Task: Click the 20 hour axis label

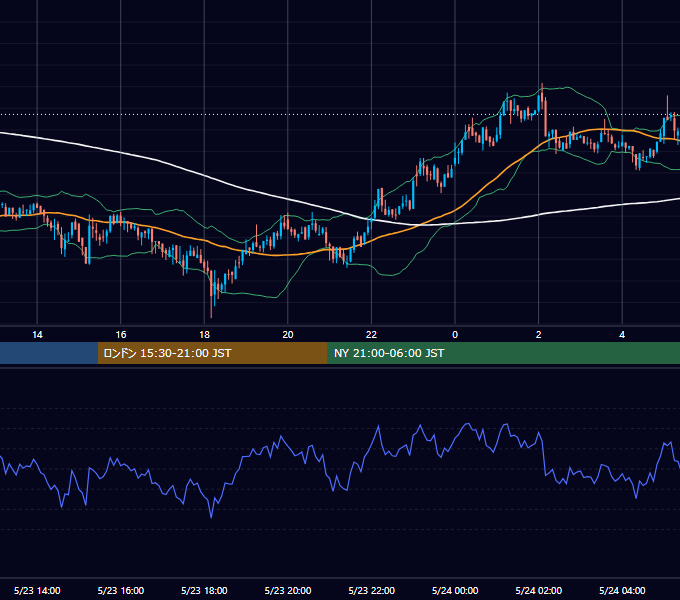Action: coord(288,335)
